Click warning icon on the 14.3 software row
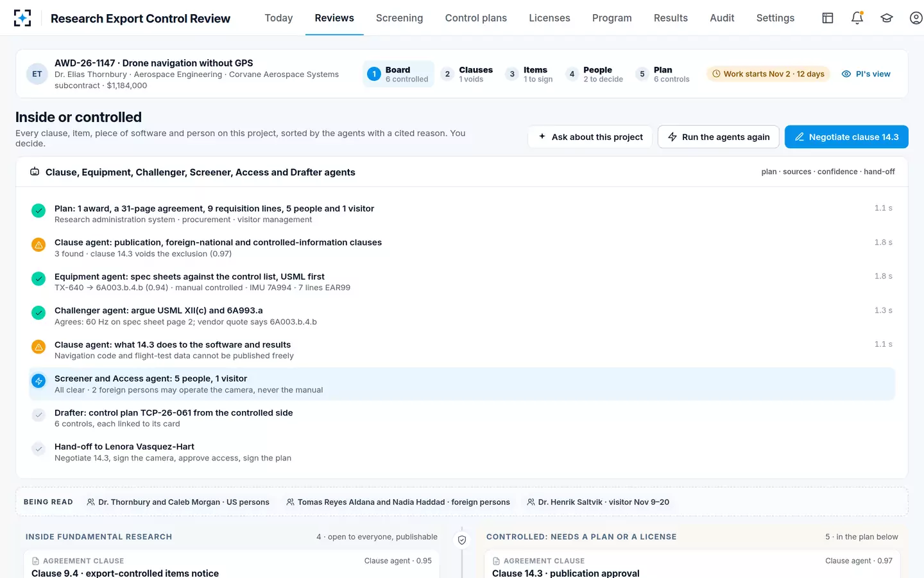 click(x=38, y=347)
